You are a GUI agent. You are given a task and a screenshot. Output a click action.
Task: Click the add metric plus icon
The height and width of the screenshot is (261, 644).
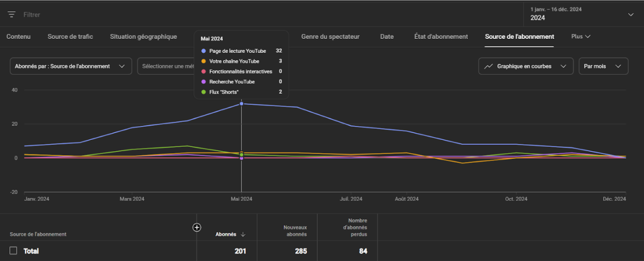[197, 227]
